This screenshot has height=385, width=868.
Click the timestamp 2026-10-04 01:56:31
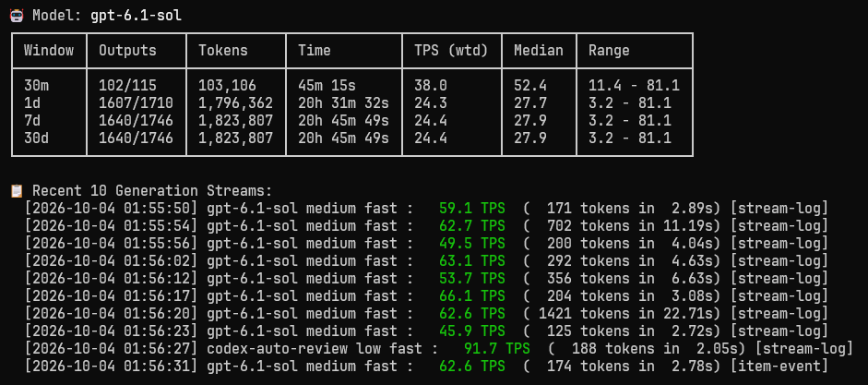coord(112,367)
